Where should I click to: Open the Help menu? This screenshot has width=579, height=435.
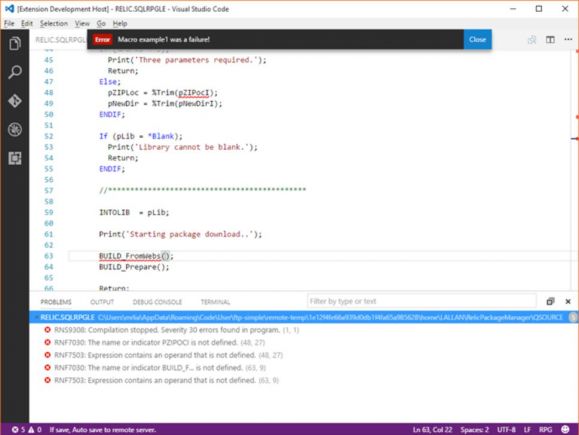coord(120,24)
